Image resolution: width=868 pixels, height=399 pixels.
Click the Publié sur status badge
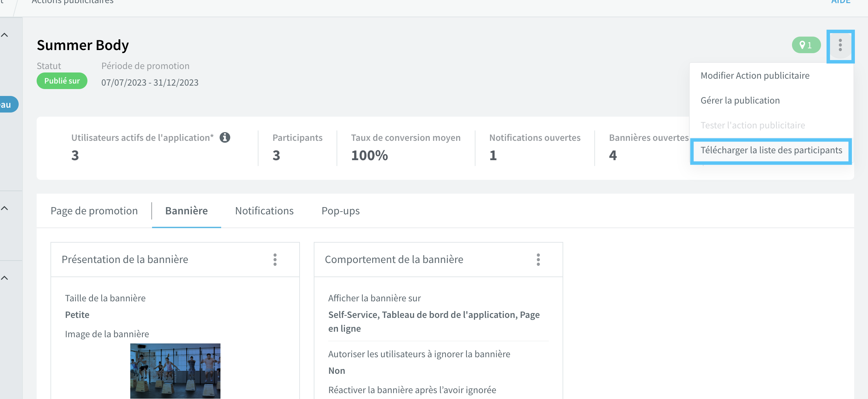(62, 81)
